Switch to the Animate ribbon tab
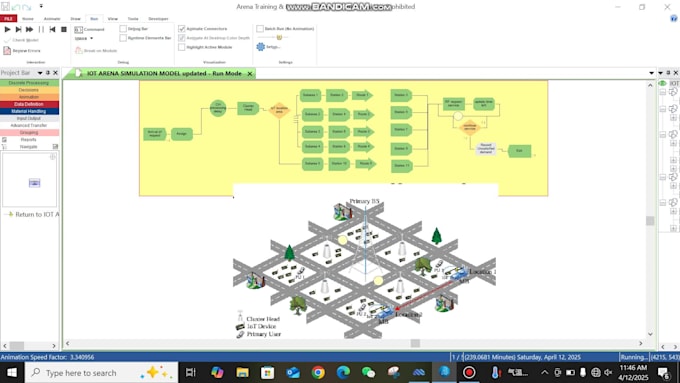Screen dimensions: 680x383 coord(52,19)
